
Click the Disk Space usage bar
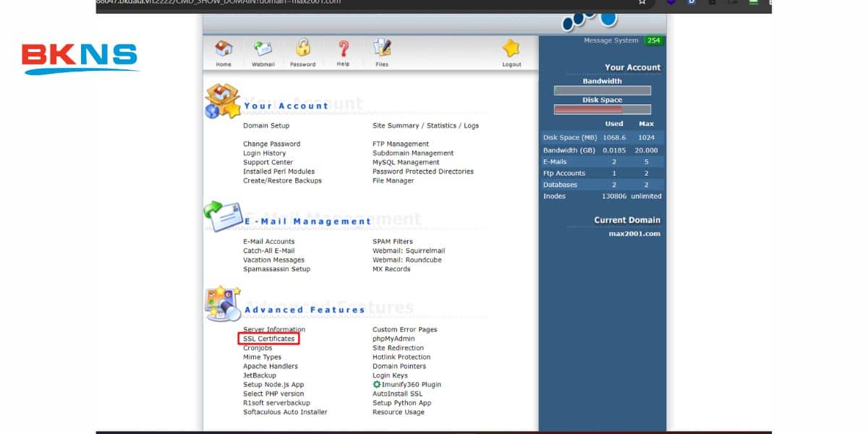[602, 109]
